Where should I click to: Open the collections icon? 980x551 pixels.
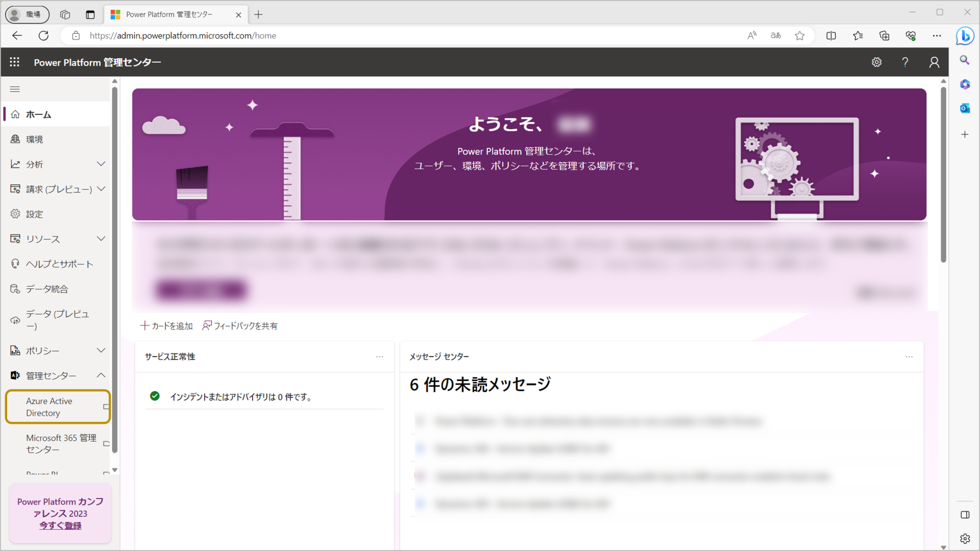point(884,35)
